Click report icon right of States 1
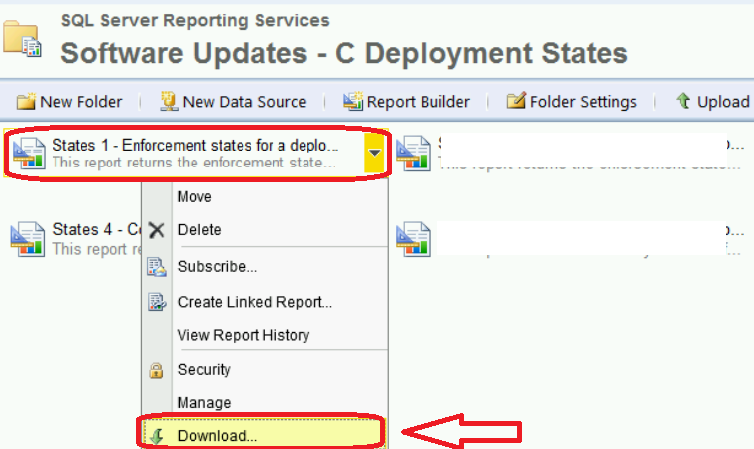The height and width of the screenshot is (449, 754). pyautogui.click(x=413, y=153)
